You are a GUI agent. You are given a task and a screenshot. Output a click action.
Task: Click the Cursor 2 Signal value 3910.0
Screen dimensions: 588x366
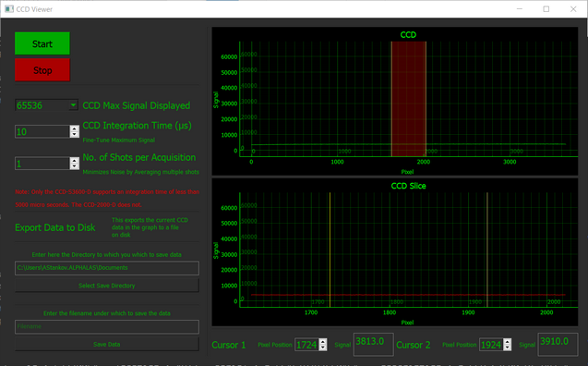[x=558, y=344]
